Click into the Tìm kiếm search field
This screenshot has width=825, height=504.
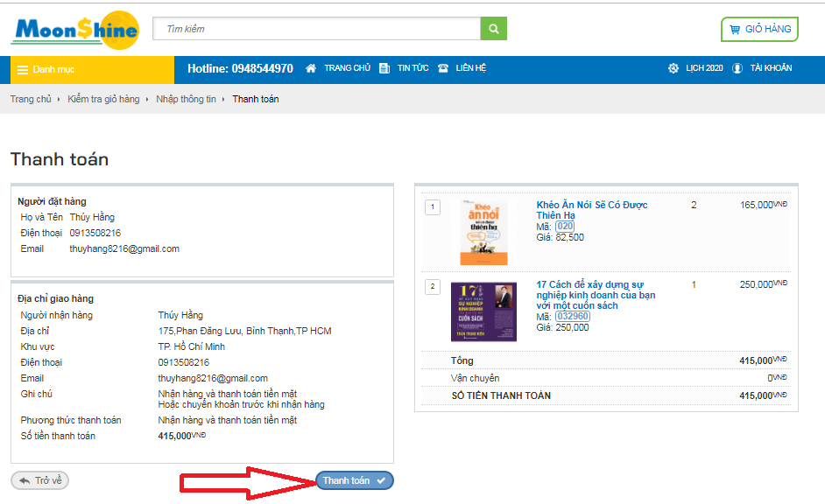click(317, 29)
